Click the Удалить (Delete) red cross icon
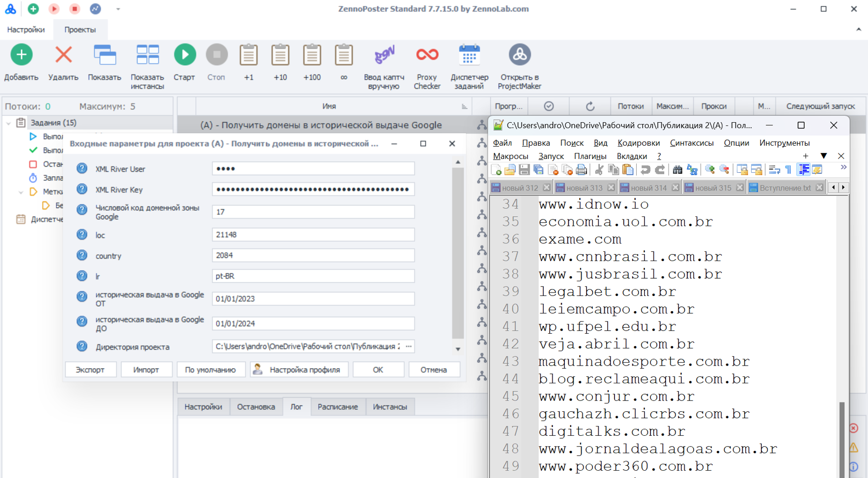Image resolution: width=868 pixels, height=478 pixels. (63, 54)
